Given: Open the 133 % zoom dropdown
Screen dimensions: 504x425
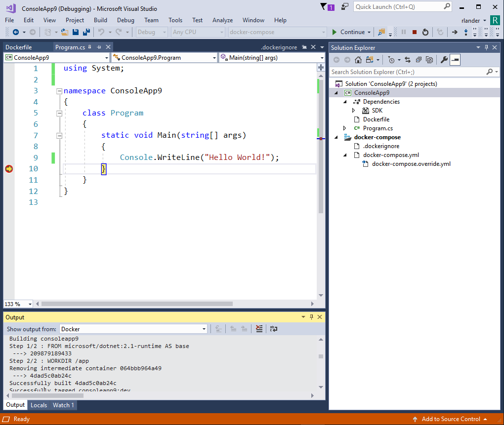Looking at the screenshot, I should pos(18,304).
